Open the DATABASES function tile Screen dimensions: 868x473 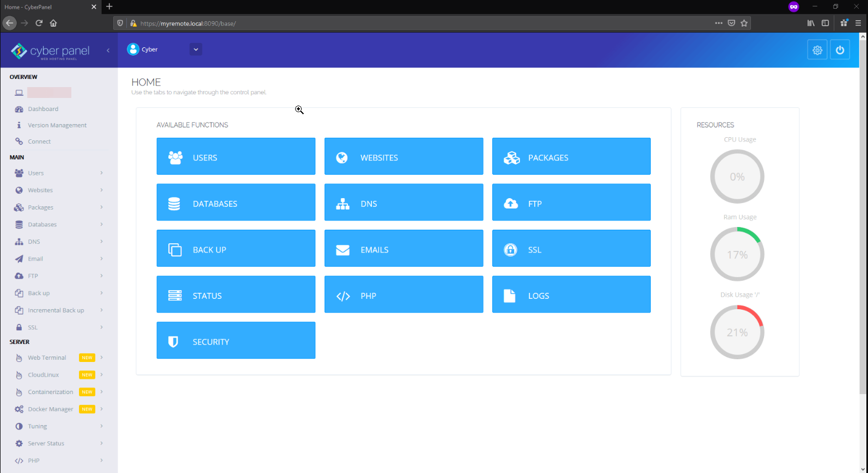pos(236,202)
